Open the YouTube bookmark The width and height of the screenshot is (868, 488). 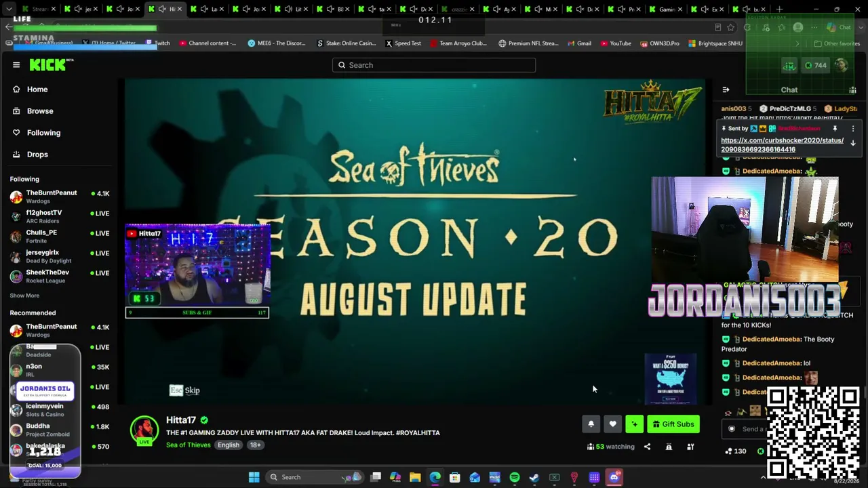(614, 43)
